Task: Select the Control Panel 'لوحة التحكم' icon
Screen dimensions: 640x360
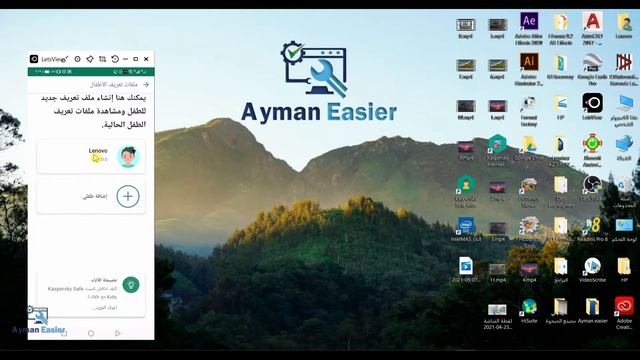Action: coord(624,229)
